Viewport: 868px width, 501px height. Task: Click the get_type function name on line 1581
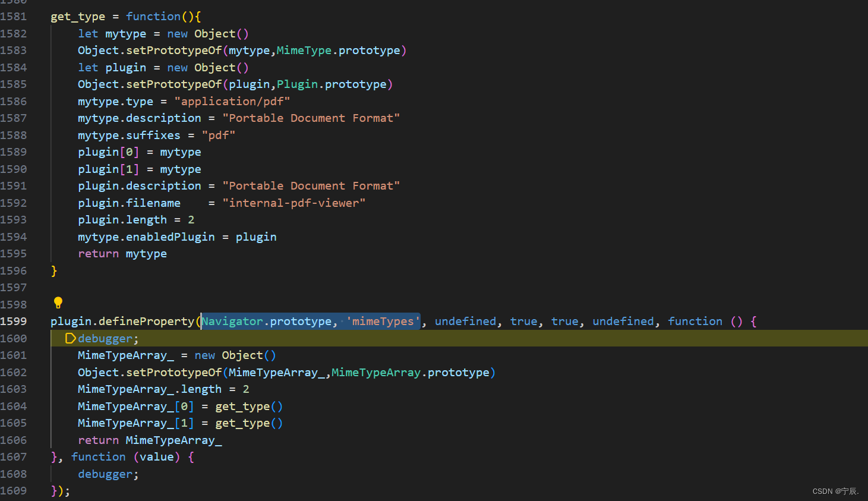coord(78,17)
